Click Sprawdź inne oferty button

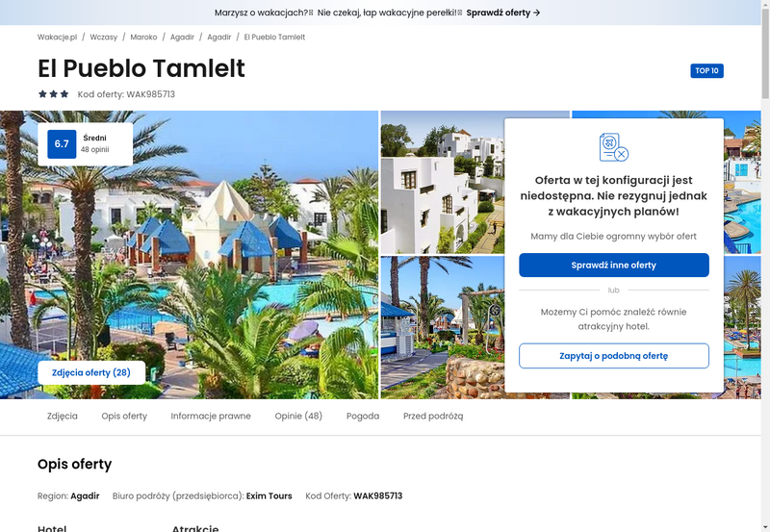coord(614,265)
